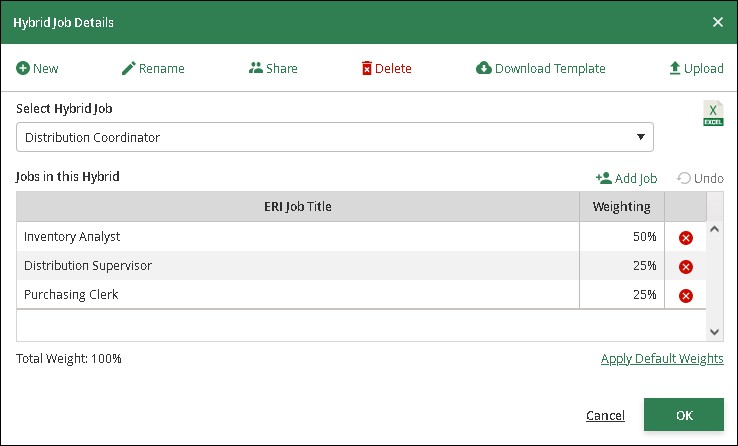738x446 pixels.
Task: Click the Rename label in the toolbar
Action: 161,69
